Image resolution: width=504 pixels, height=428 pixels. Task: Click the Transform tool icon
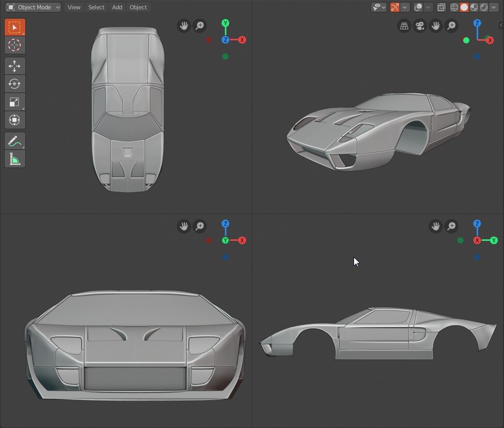[14, 120]
